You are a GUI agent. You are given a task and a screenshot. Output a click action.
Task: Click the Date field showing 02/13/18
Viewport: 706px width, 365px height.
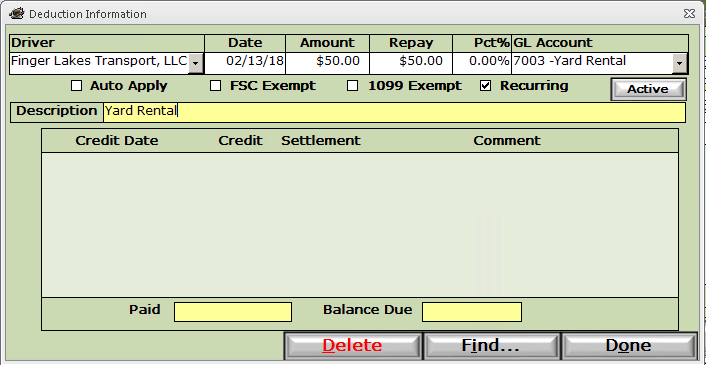click(x=245, y=63)
